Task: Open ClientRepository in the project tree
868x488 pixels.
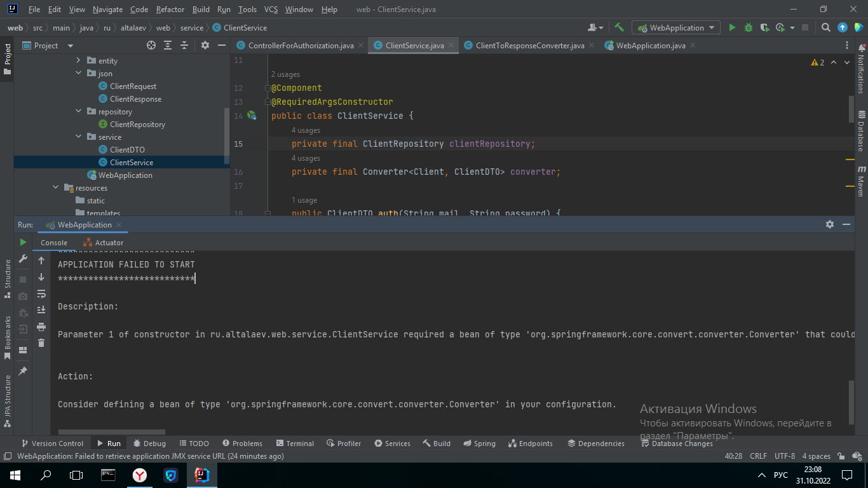Action: [137, 125]
